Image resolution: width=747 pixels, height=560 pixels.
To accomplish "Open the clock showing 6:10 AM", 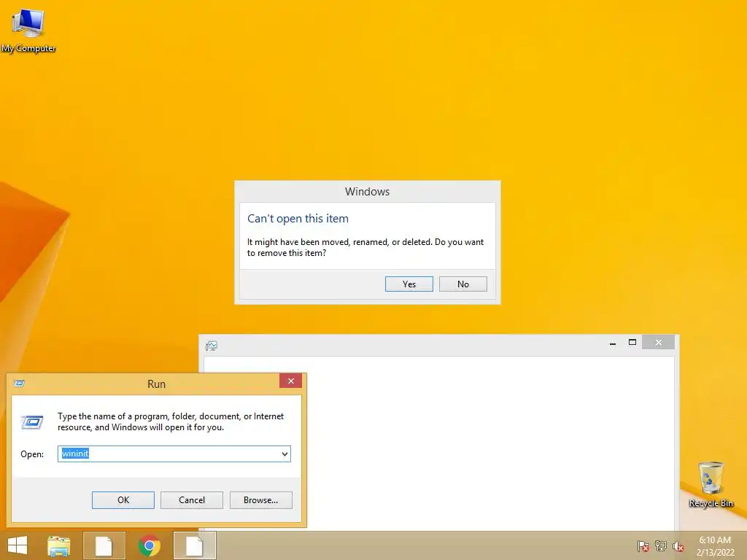I will (x=715, y=546).
